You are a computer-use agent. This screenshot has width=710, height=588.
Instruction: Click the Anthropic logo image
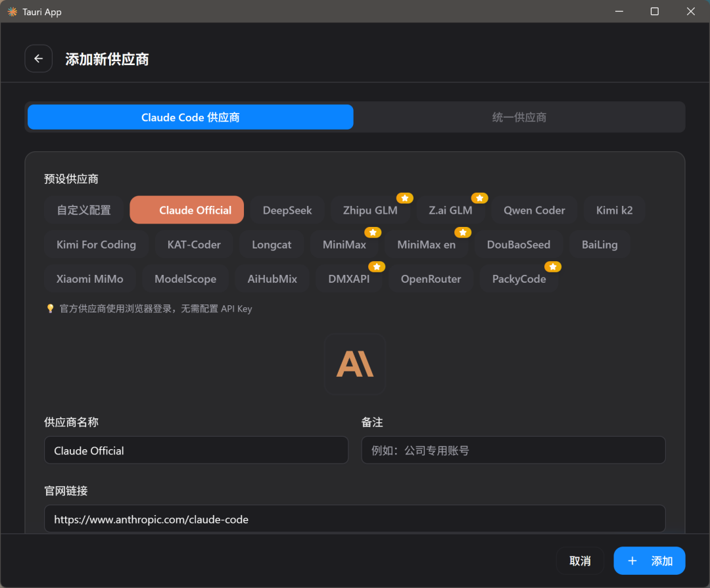[354, 364]
